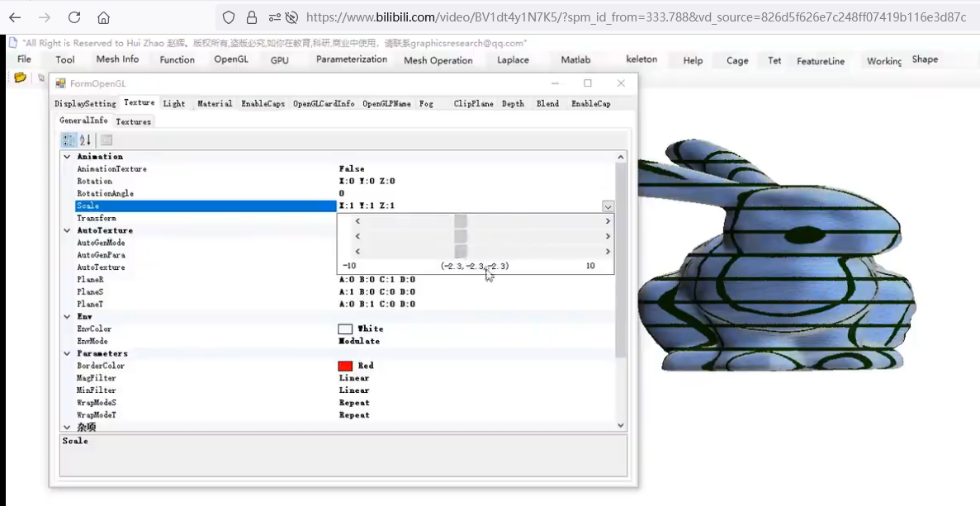The height and width of the screenshot is (506, 980).
Task: Go to browser home page icon
Action: pyautogui.click(x=104, y=17)
